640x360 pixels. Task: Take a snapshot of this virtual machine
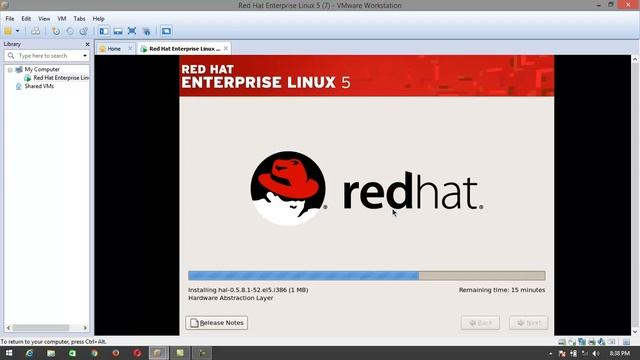(x=56, y=31)
